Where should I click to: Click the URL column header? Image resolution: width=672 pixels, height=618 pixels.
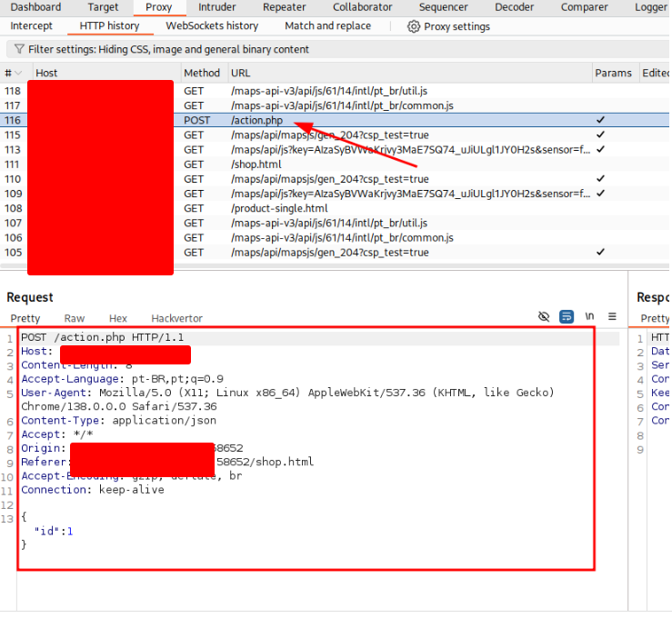point(241,73)
